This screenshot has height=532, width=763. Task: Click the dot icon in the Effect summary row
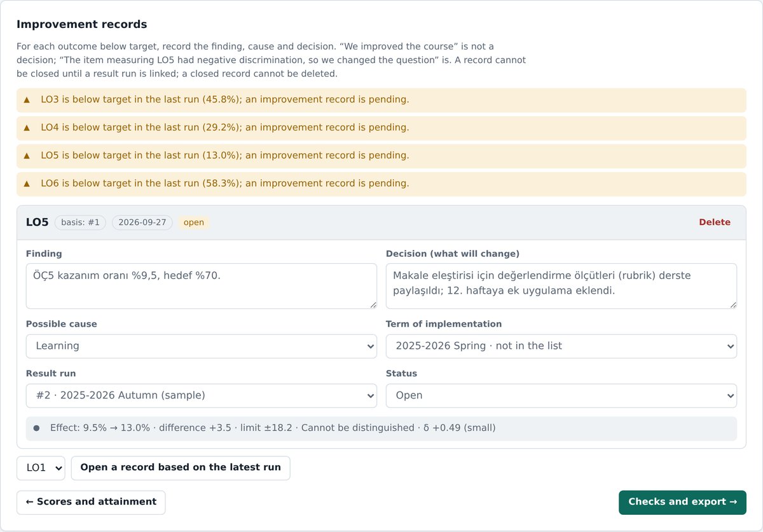pos(36,428)
